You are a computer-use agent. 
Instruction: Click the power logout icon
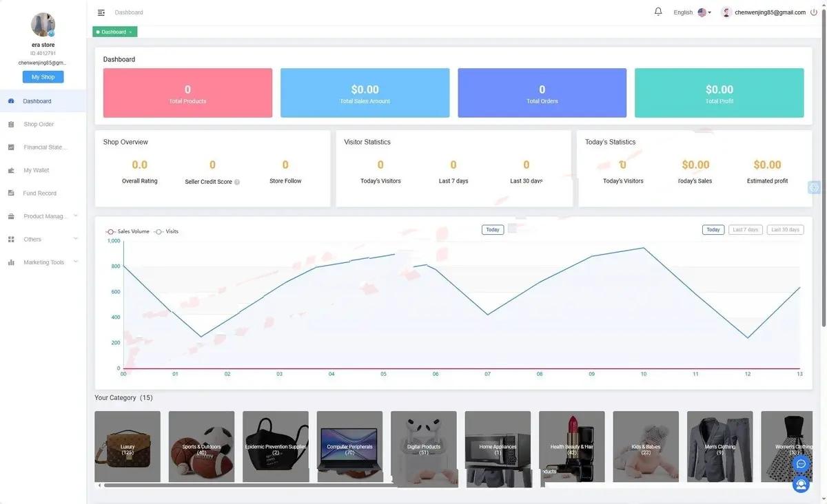(814, 12)
